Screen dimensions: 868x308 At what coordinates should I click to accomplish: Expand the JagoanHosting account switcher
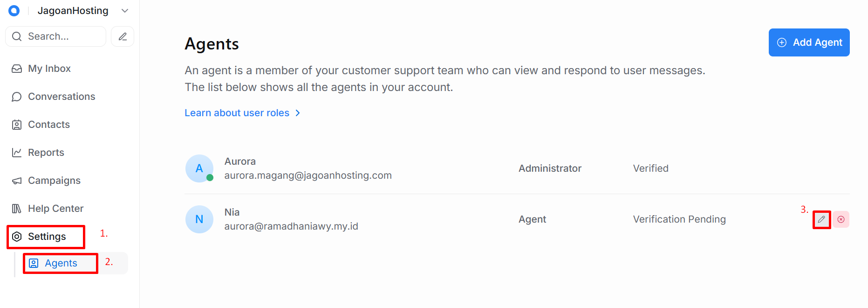[x=124, y=10]
